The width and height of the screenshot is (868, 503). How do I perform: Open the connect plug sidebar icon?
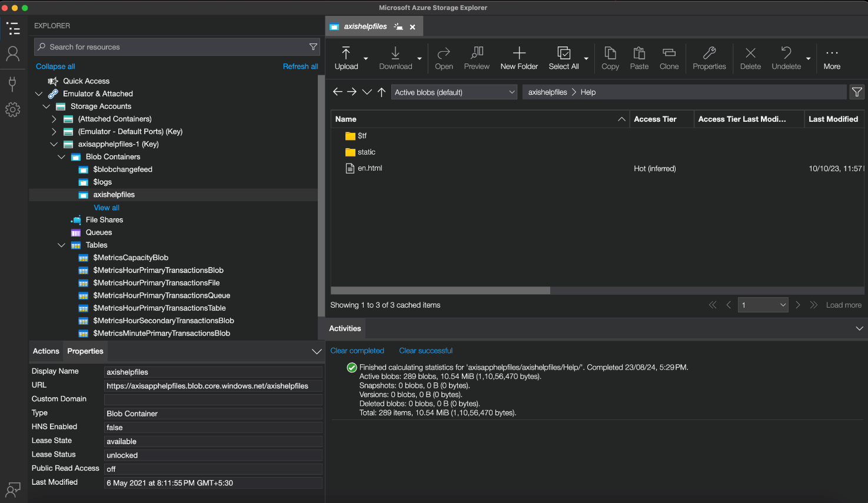(x=12, y=83)
